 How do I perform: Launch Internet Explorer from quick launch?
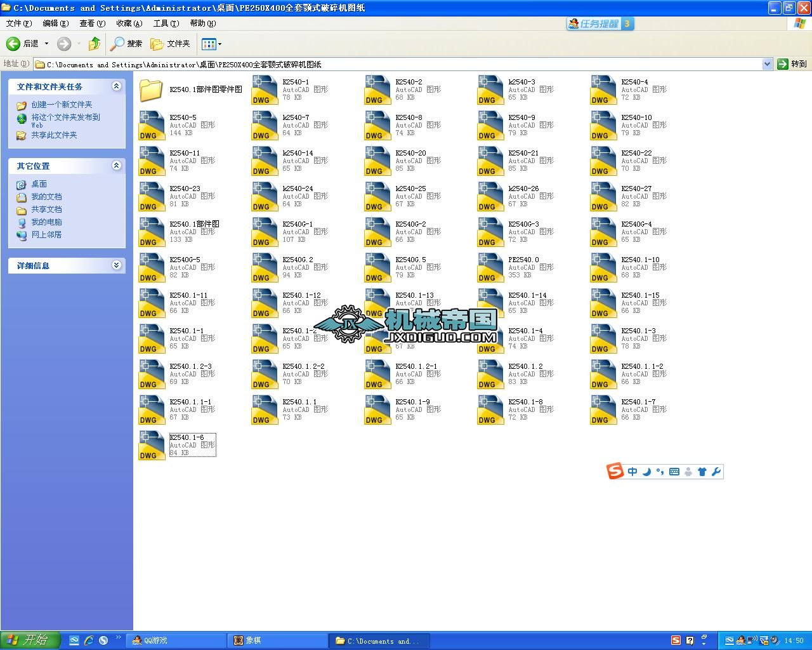[x=88, y=640]
